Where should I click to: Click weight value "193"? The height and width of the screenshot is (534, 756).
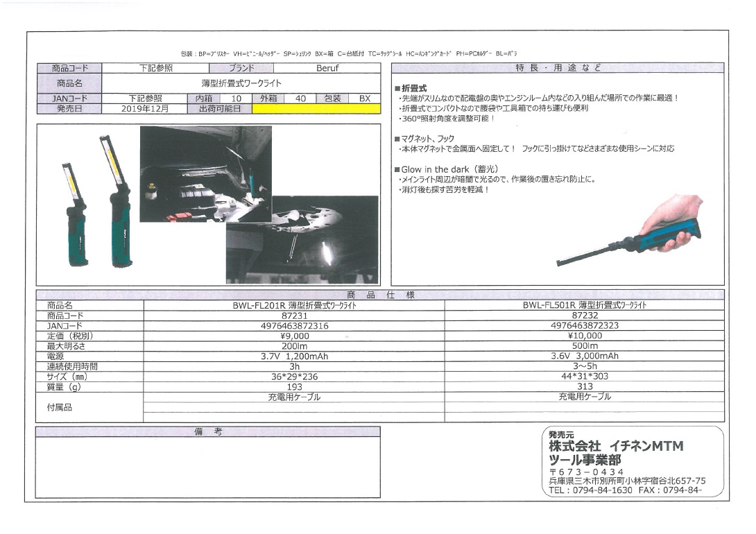click(294, 387)
